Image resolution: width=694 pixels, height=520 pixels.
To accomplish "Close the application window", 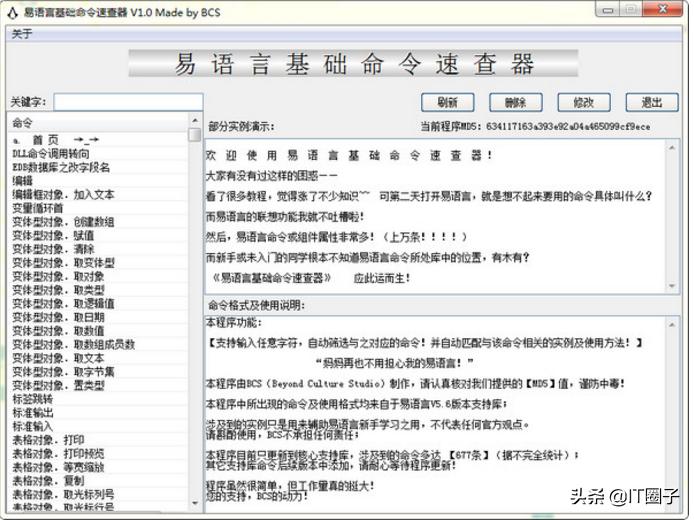I will pos(663,9).
